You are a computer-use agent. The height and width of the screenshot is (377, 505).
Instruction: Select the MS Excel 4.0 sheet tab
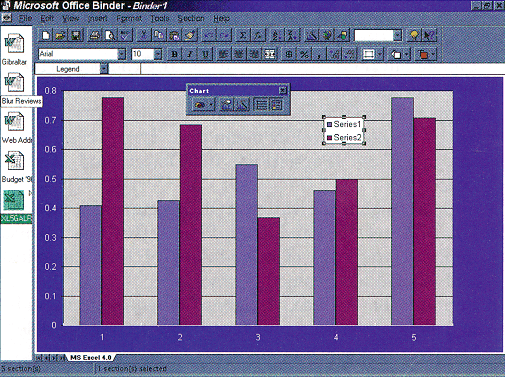[x=91, y=358]
